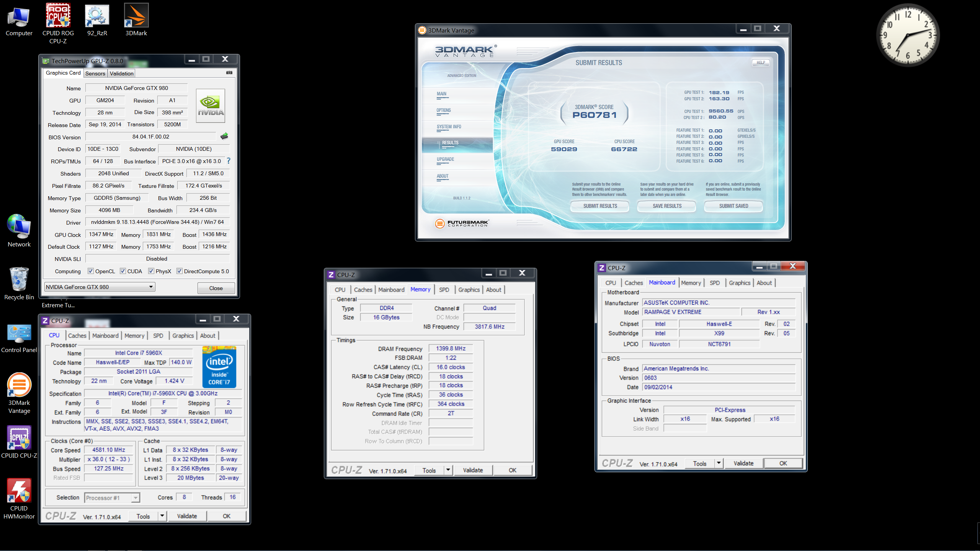Image resolution: width=980 pixels, height=551 pixels.
Task: Toggle the PhysX checkbox in GPU-Z
Action: (151, 271)
